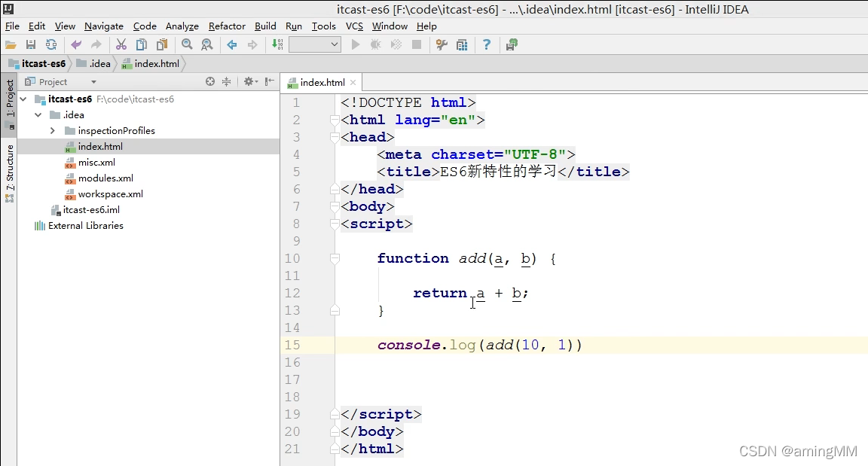The image size is (868, 466).
Task: Hide Project panel with arrow icon
Action: click(x=270, y=82)
